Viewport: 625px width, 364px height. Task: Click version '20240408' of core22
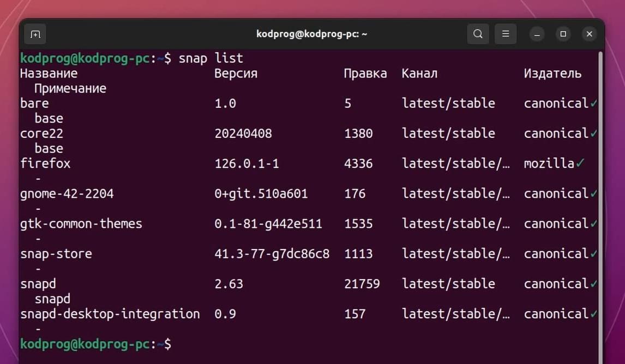point(243,134)
